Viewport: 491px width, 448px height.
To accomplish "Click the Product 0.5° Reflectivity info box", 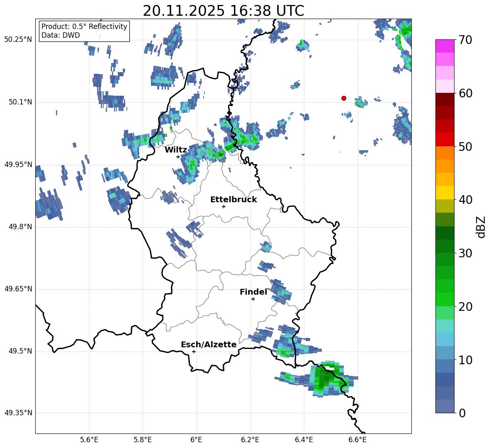I will click(84, 31).
